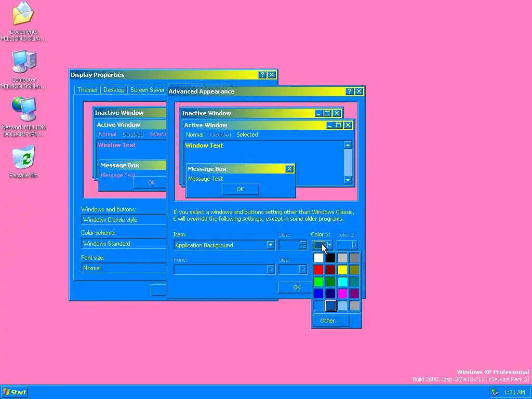The image size is (532, 399).
Task: Click the Normal menu item in Advanced preview
Action: pyautogui.click(x=195, y=135)
